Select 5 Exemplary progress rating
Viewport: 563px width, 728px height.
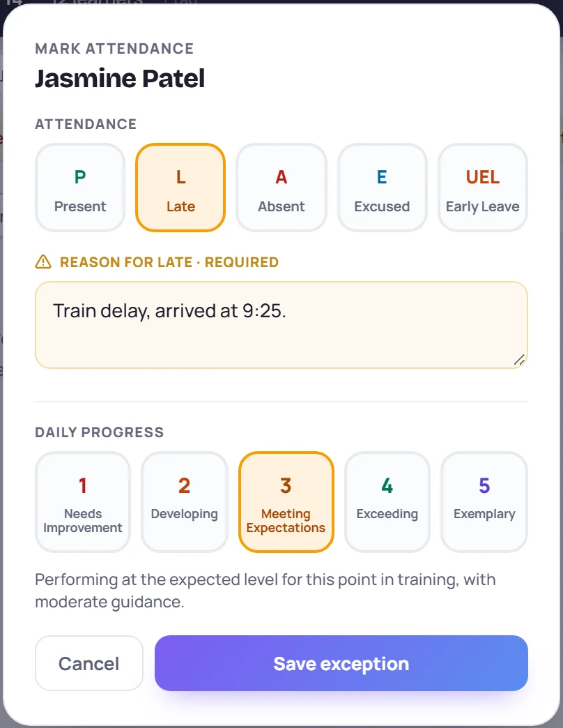pos(484,502)
